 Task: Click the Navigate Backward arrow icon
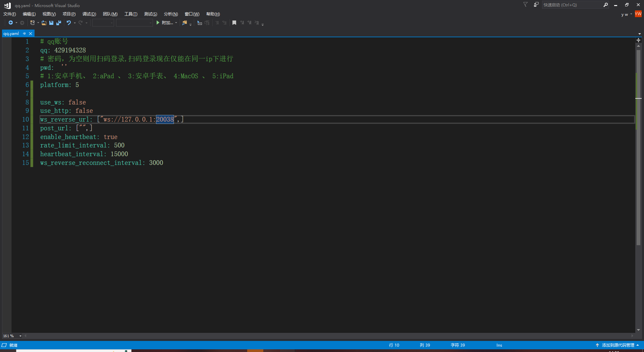coord(11,23)
